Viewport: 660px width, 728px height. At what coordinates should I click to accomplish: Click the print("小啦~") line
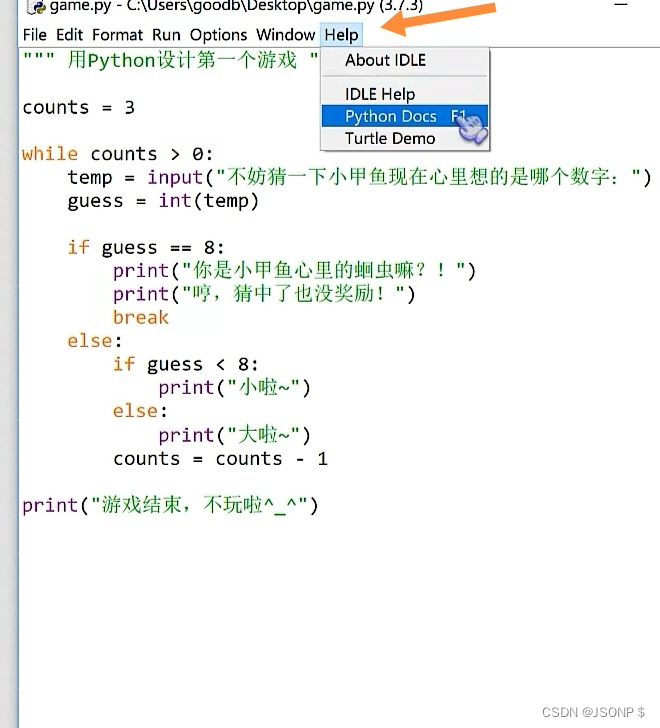(x=234, y=388)
